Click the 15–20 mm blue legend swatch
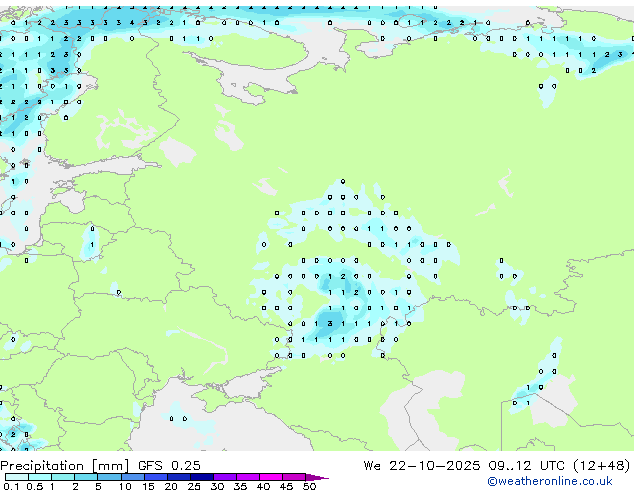Viewport: 634px width, 490px height. tap(155, 477)
